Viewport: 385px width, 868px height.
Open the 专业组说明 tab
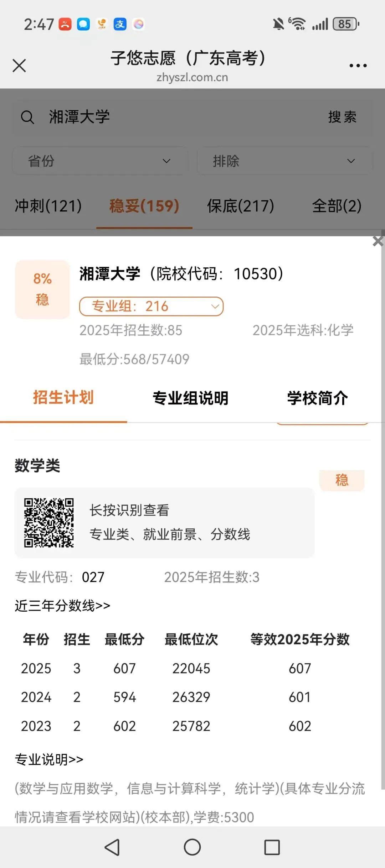(x=190, y=398)
